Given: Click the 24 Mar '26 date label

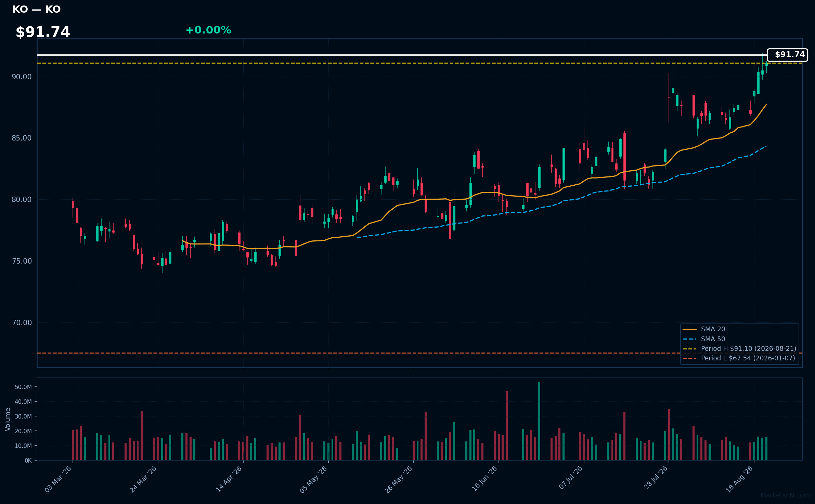Looking at the screenshot, I should click(x=143, y=479).
